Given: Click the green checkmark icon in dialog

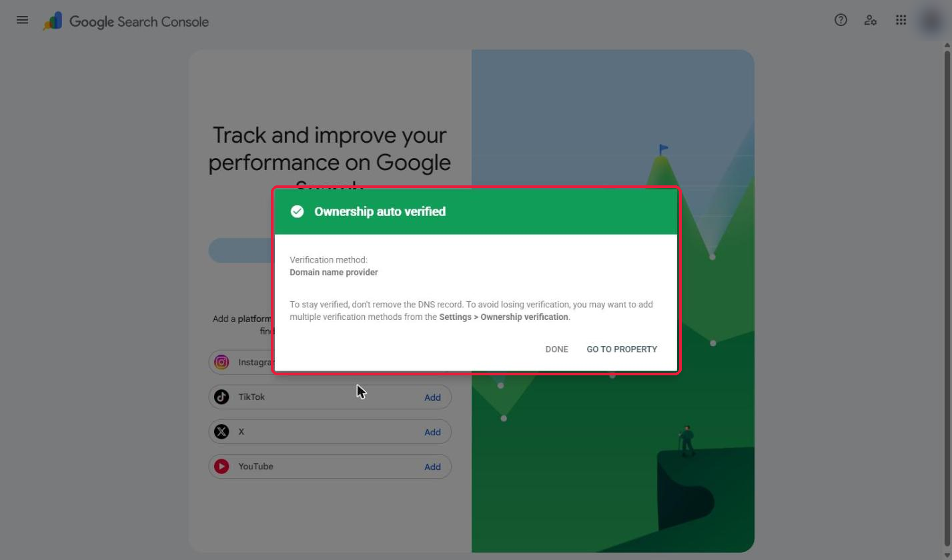Looking at the screenshot, I should pos(298,211).
